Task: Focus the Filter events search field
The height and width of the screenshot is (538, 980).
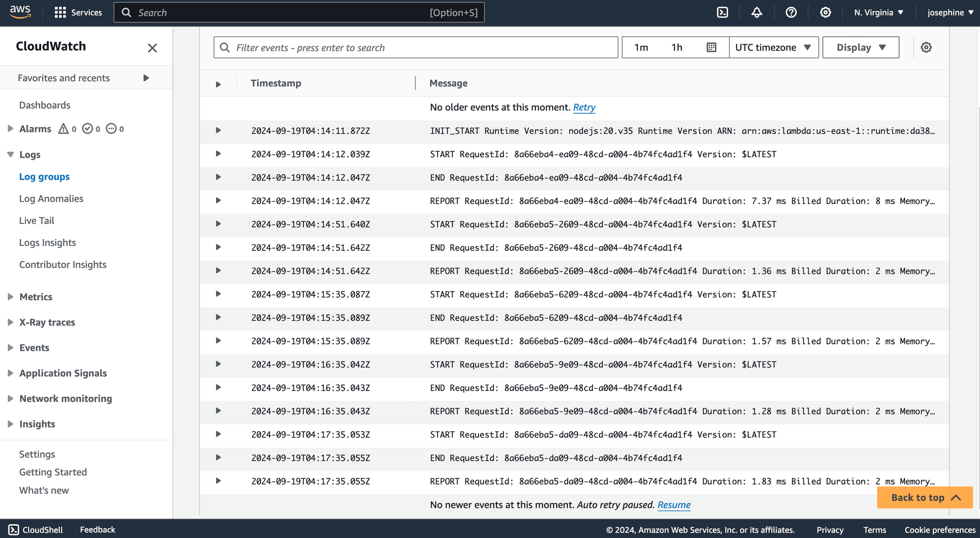Action: [416, 48]
